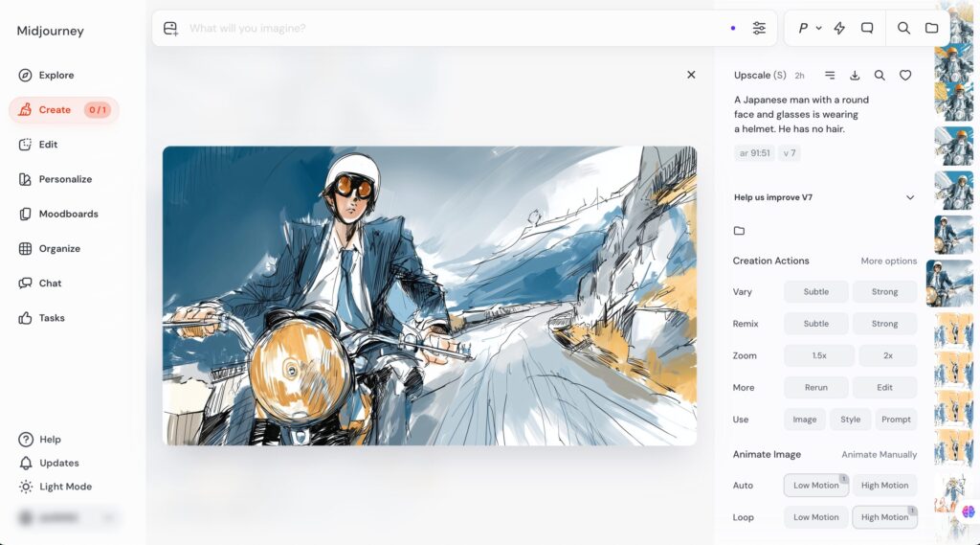Select Auto Low Motion animation

[x=815, y=486]
